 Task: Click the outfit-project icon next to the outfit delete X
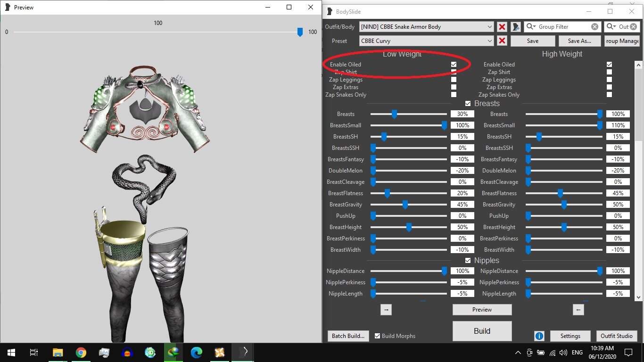pos(516,27)
